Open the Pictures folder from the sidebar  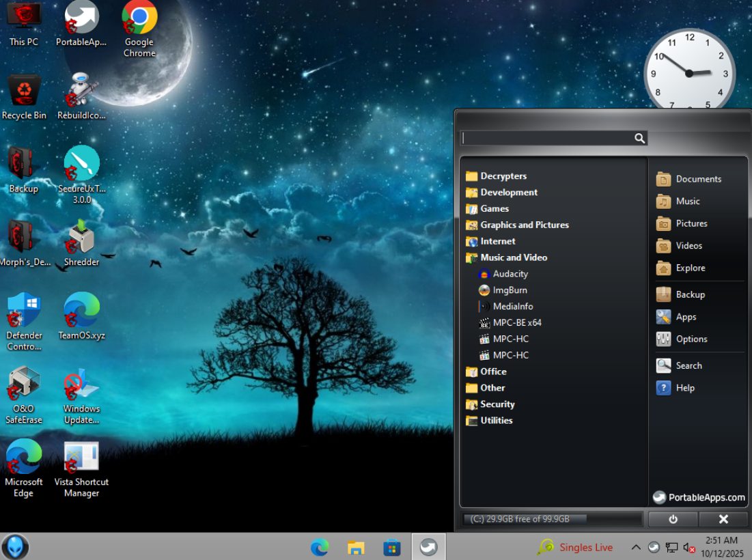[x=691, y=223]
